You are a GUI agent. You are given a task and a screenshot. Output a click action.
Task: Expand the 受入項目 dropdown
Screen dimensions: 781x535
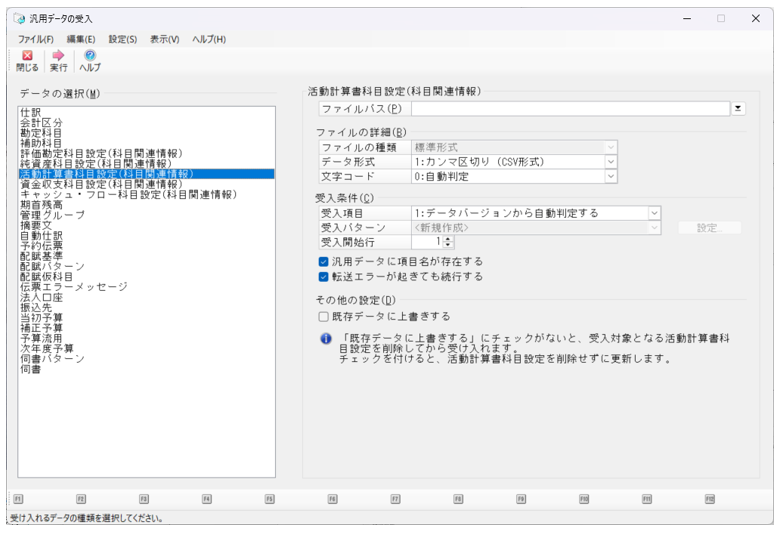653,213
